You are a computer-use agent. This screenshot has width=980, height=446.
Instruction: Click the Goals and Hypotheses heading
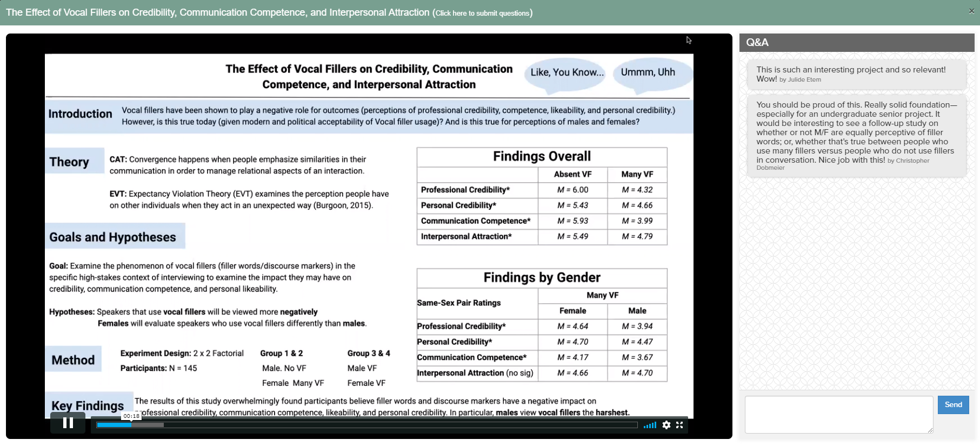pos(112,237)
